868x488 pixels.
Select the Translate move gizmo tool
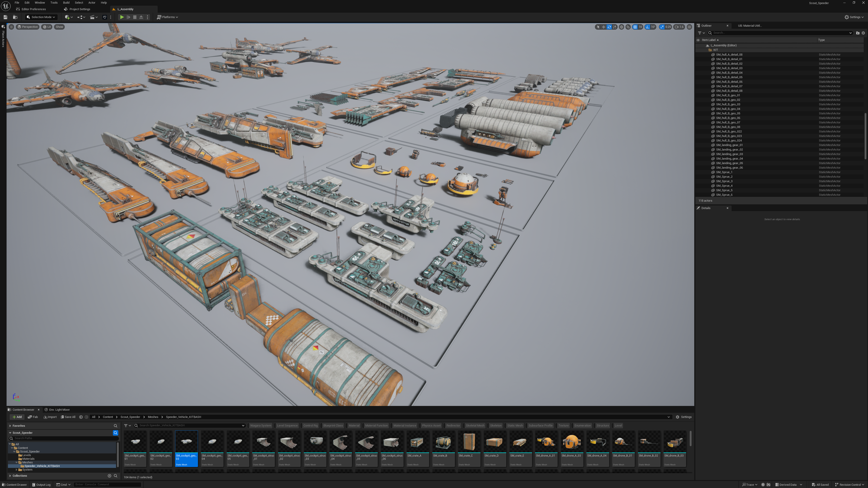point(604,27)
